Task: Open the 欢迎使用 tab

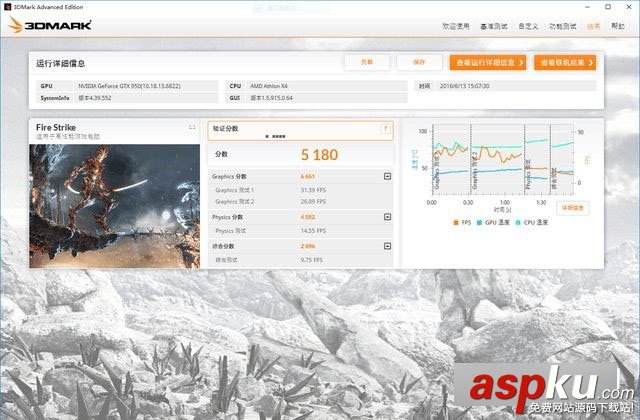Action: 456,26
